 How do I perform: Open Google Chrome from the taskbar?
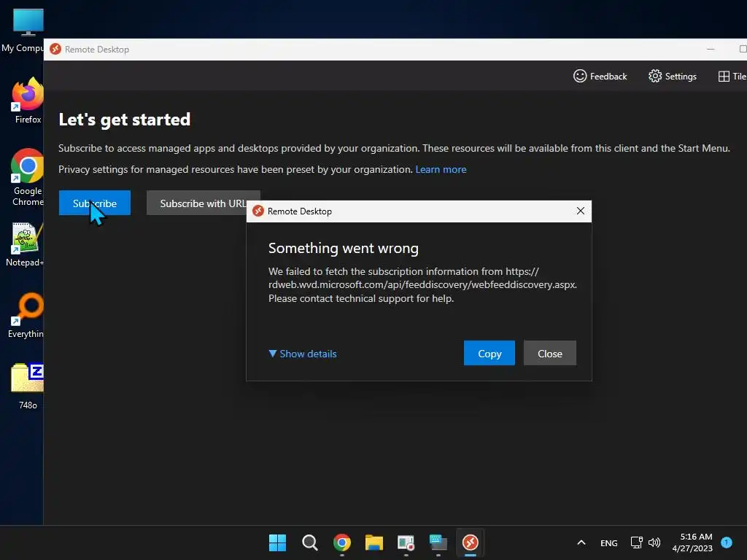[x=342, y=542]
